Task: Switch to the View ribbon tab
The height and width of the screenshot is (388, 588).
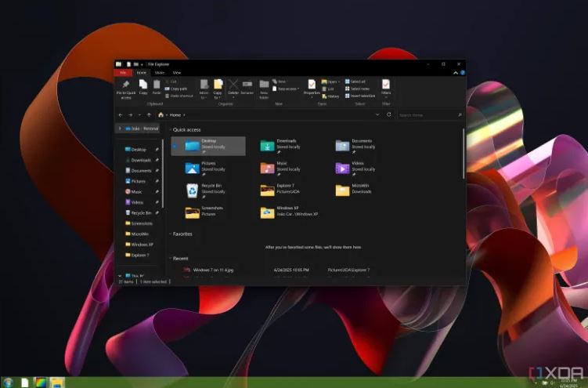Action: pyautogui.click(x=177, y=72)
